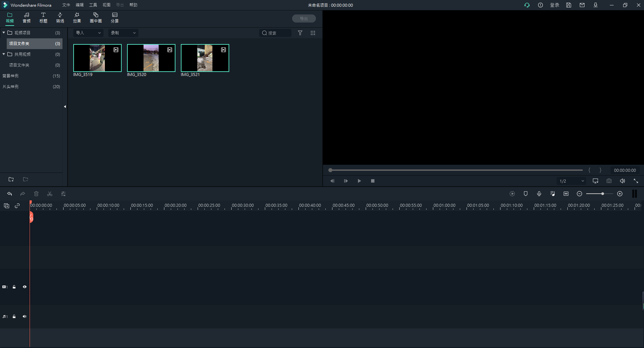The width and height of the screenshot is (644, 348).
Task: Toggle lock on video track 1
Action: [x=14, y=287]
